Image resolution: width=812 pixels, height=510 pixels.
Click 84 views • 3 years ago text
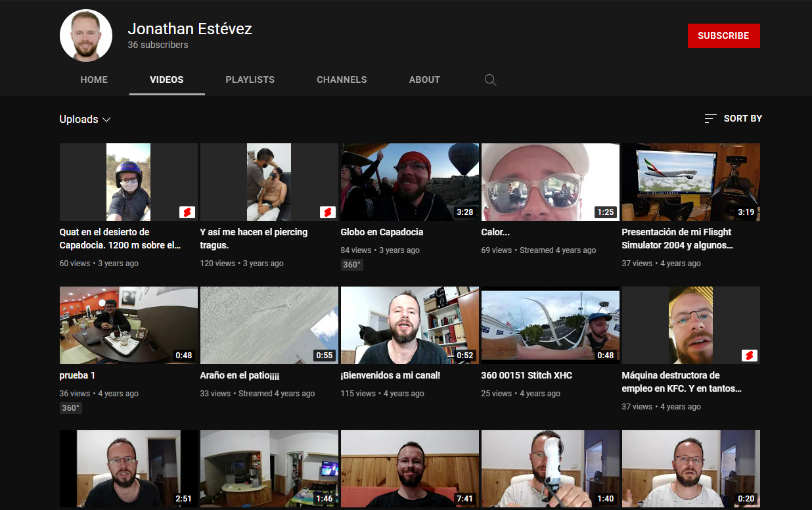380,250
